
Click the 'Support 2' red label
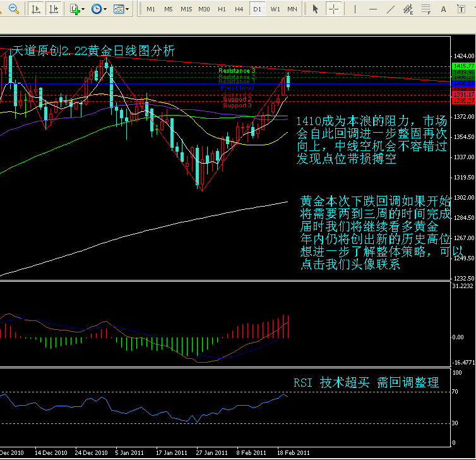pyautogui.click(x=237, y=99)
